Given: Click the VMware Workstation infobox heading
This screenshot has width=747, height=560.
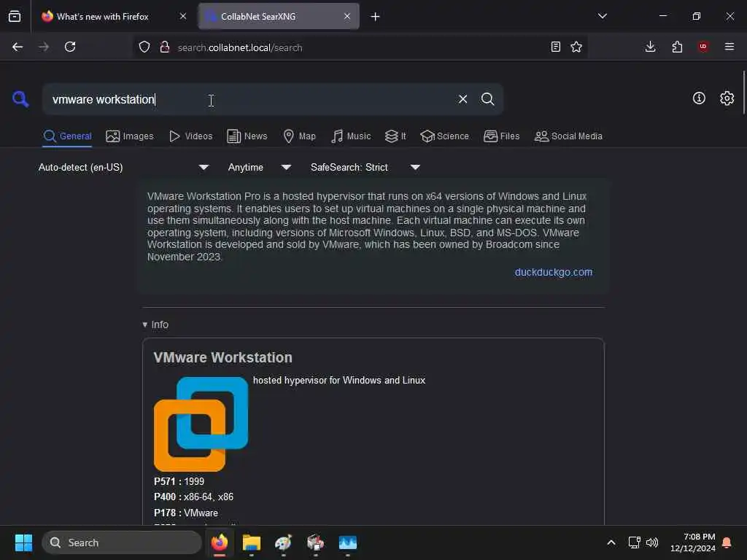Looking at the screenshot, I should [x=222, y=357].
